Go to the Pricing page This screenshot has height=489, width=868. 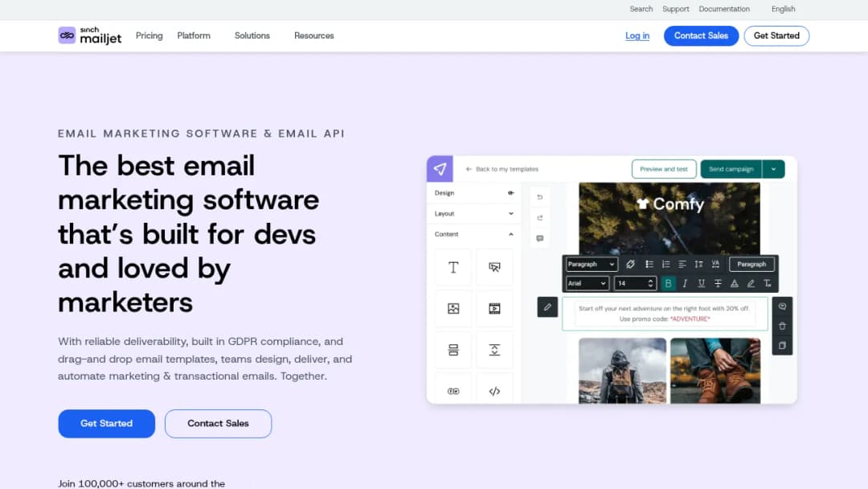click(x=149, y=35)
